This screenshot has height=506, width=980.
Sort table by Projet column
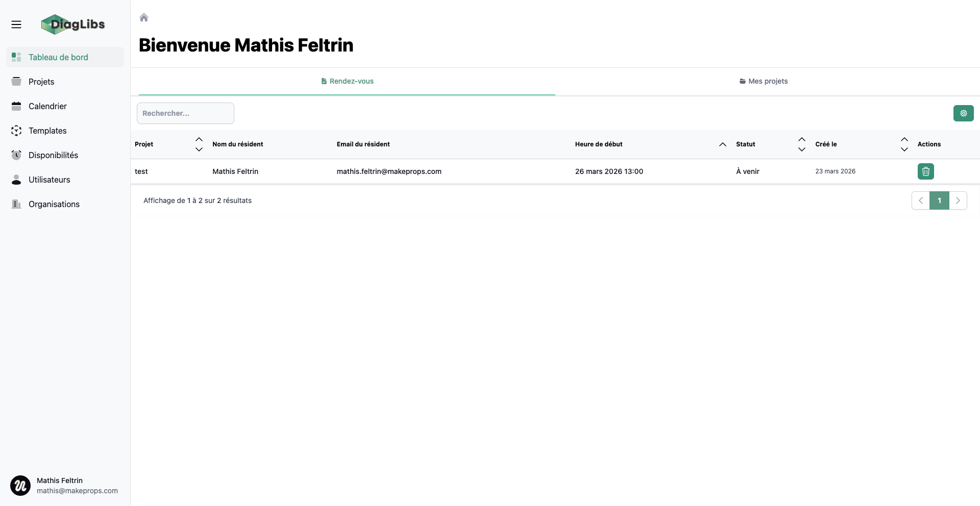click(x=199, y=144)
